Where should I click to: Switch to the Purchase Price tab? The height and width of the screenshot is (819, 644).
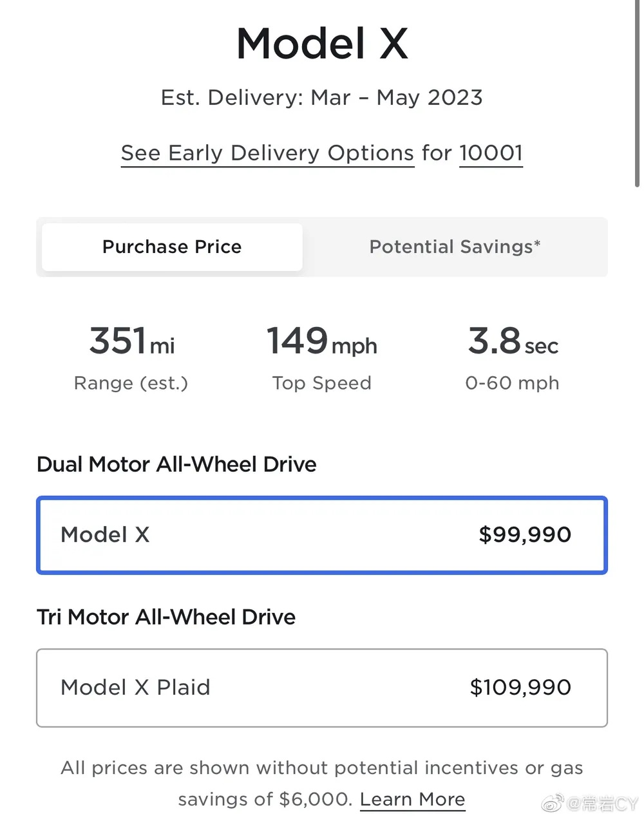172,247
